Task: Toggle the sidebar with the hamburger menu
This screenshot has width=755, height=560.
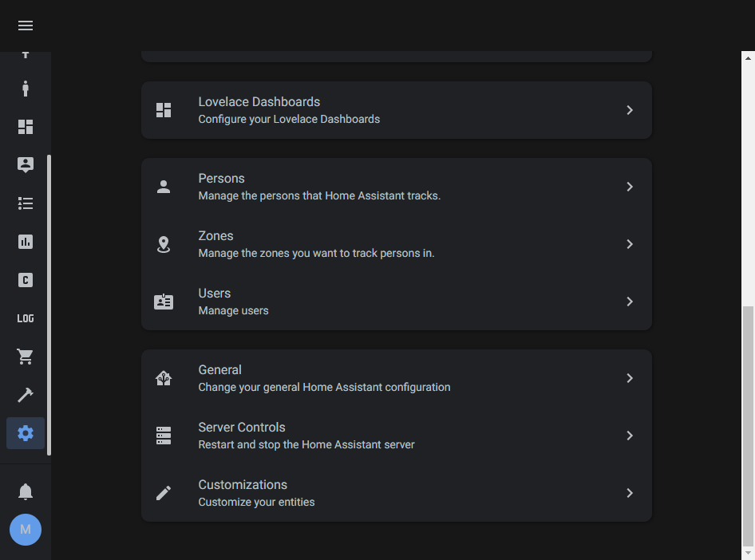Action: [25, 25]
